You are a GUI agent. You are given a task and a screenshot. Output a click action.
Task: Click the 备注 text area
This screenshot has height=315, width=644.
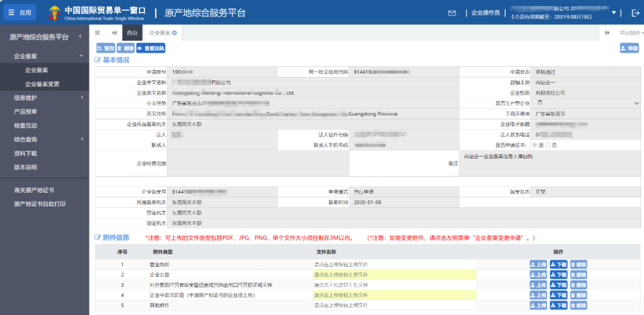(x=550, y=163)
